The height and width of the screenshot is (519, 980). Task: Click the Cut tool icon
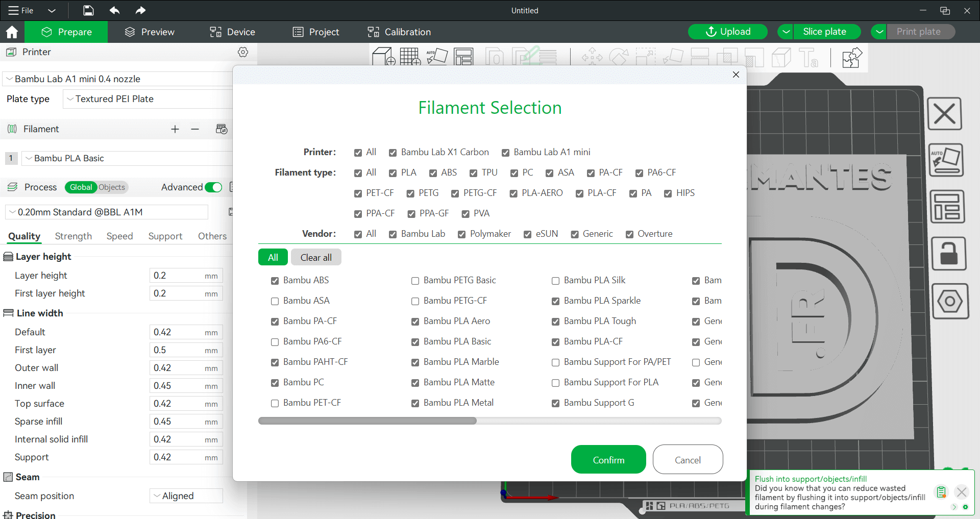700,57
